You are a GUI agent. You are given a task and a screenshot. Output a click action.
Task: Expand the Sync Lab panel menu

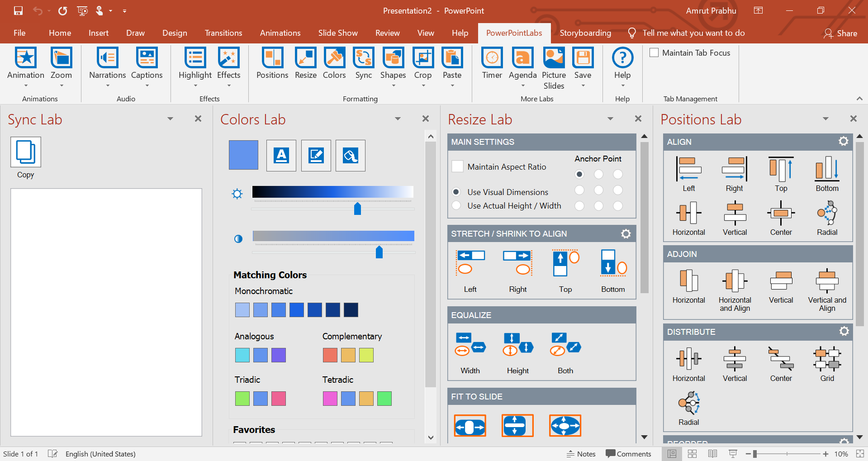(170, 119)
